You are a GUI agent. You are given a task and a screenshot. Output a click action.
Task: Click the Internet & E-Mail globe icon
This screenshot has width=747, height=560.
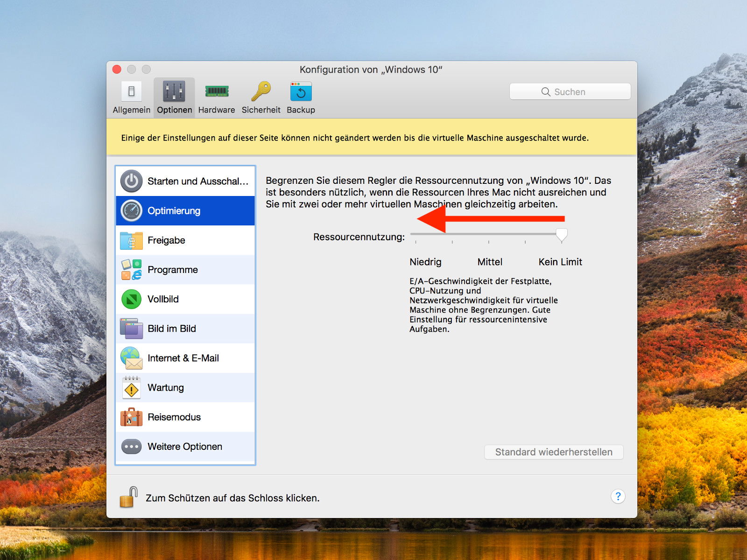(x=132, y=358)
